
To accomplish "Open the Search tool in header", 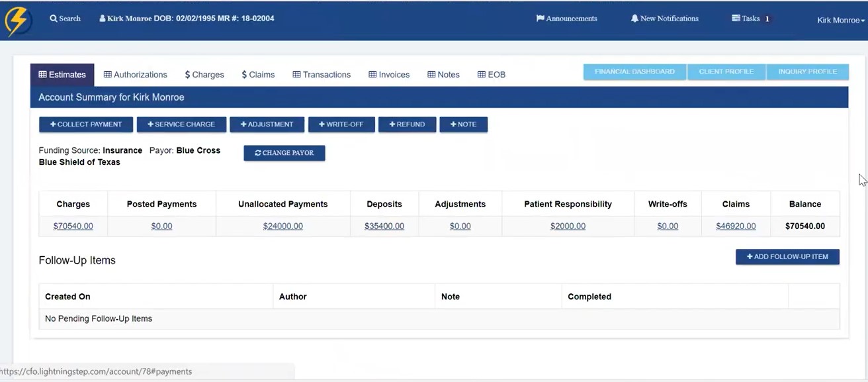I will [65, 19].
